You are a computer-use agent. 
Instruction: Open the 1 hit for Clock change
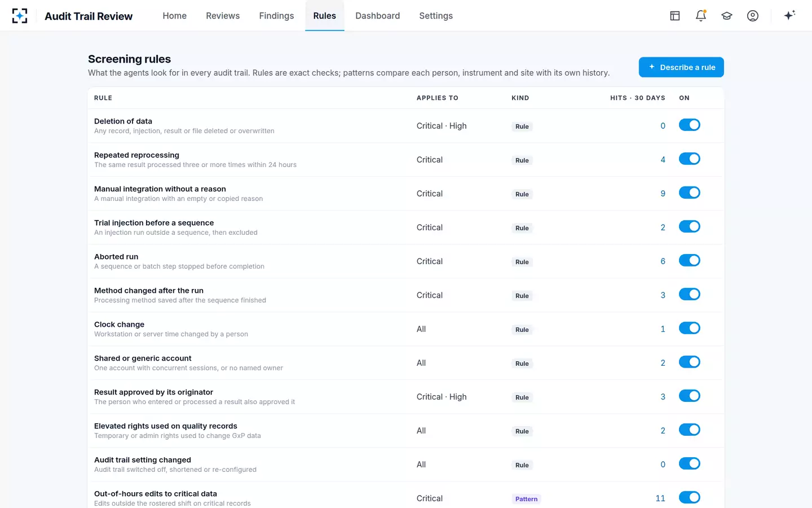point(663,329)
